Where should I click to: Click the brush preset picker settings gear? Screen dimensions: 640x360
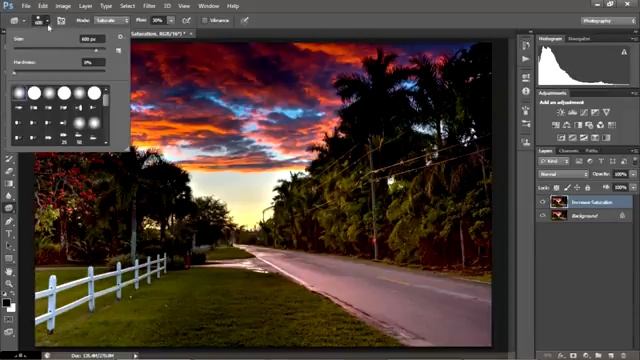(120, 37)
